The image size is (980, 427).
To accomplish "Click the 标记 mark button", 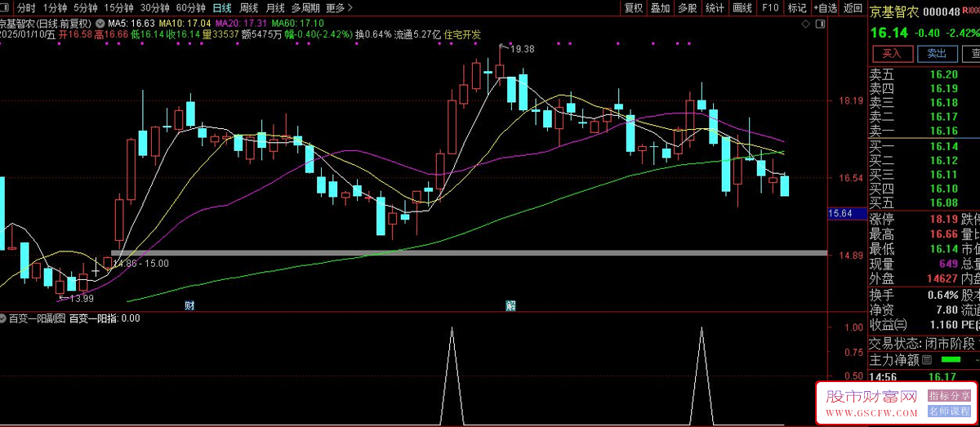I will click(797, 8).
